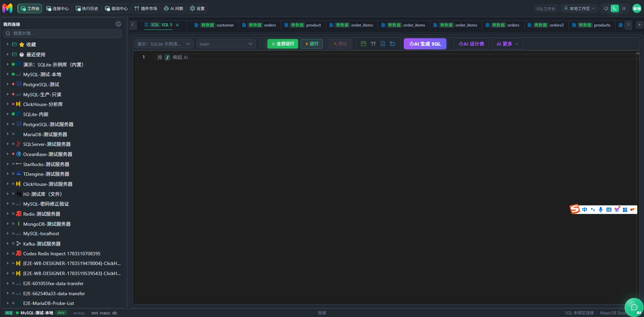Expand the MySQL-测试-本地 connection node
This screenshot has width=644, height=317.
pos(8,74)
